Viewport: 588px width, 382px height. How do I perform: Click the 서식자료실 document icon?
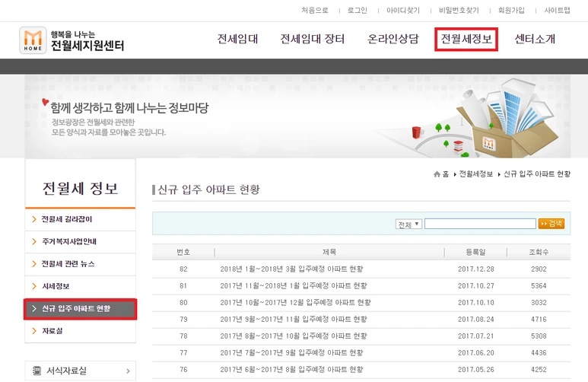tap(37, 371)
